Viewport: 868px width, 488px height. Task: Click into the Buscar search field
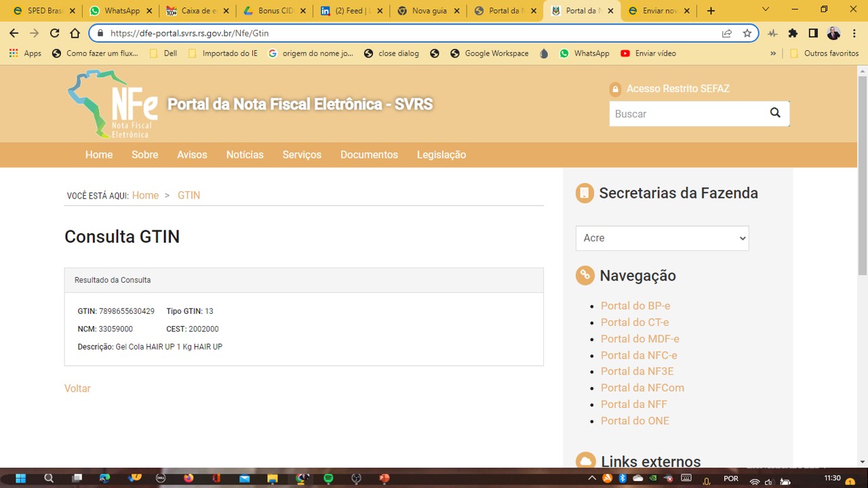point(686,114)
